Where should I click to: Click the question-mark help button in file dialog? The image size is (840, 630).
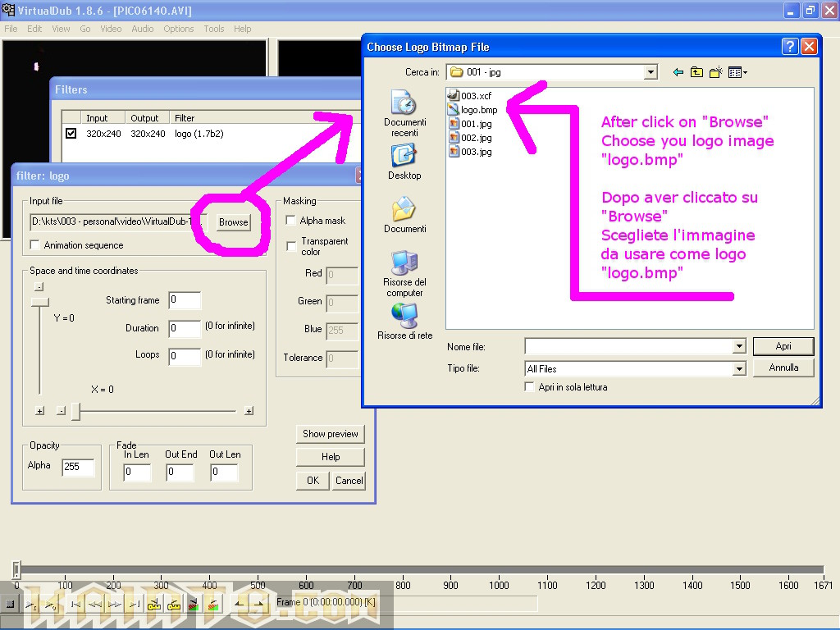790,47
